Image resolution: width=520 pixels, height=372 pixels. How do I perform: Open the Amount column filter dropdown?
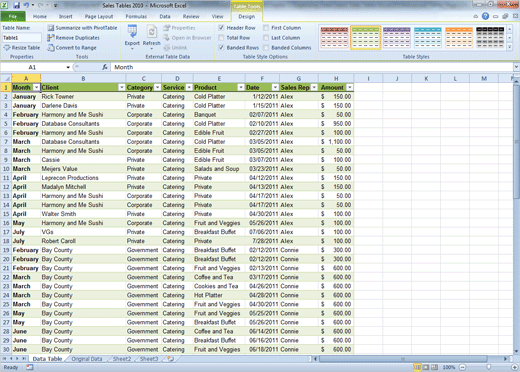coord(349,87)
